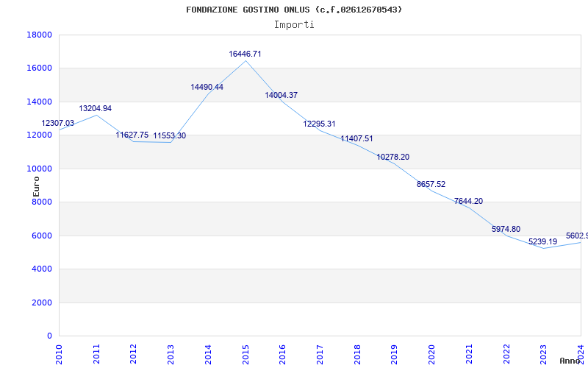Image resolution: width=588 pixels, height=368 pixels.
Task: Click x-axis year 2015
Action: coord(245,354)
